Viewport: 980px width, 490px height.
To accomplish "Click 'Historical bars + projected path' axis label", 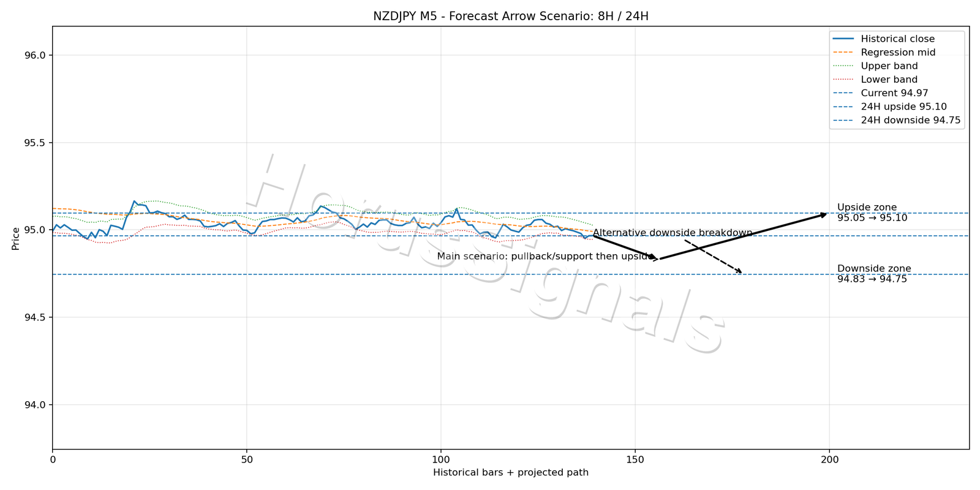I will click(x=511, y=473).
